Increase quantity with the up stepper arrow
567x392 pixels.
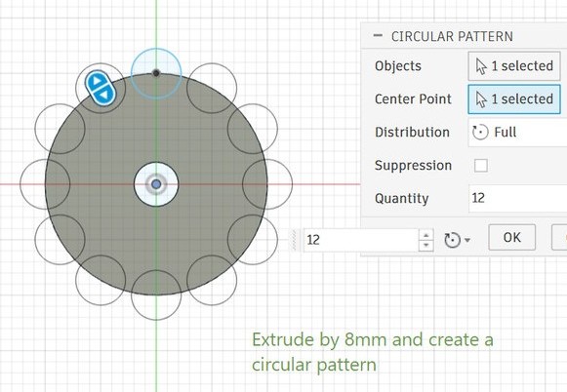click(425, 235)
